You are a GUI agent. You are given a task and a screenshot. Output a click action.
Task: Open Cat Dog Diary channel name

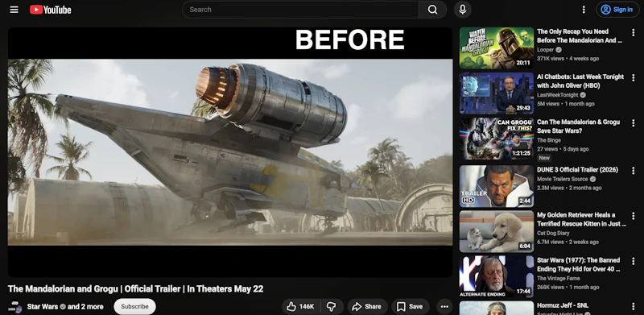[552, 233]
